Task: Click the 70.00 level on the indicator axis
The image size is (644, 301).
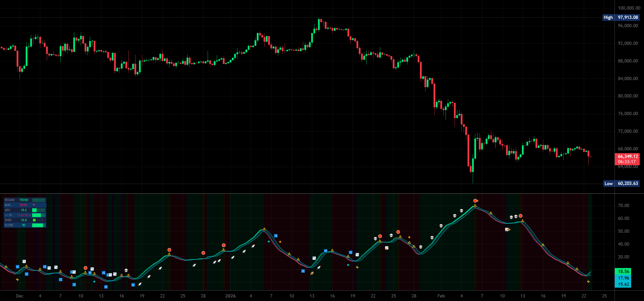Action: point(623,206)
